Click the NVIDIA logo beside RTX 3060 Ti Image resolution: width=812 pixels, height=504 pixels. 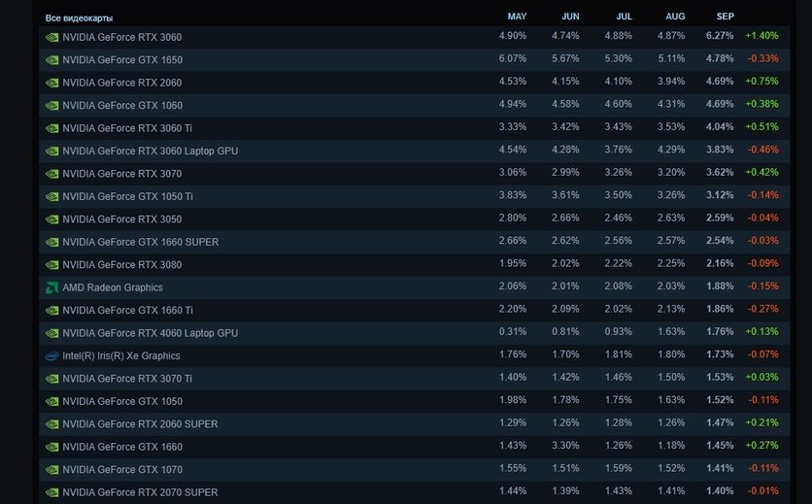point(51,128)
